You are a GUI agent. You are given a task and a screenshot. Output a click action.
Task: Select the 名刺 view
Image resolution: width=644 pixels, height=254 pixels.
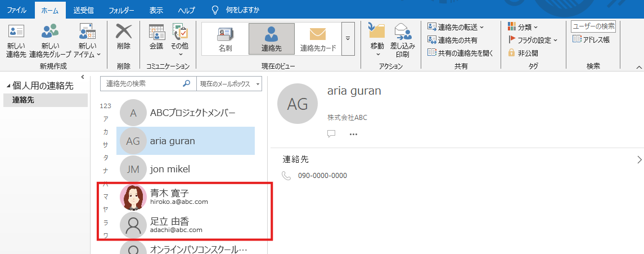(x=225, y=39)
